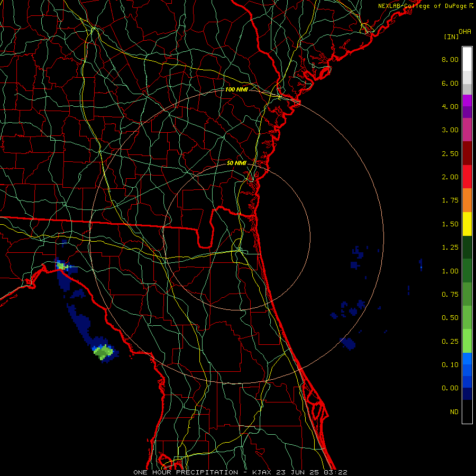This screenshot has width=476, height=476.
Task: Select the 1.50 inch legend value
Action: (x=450, y=224)
